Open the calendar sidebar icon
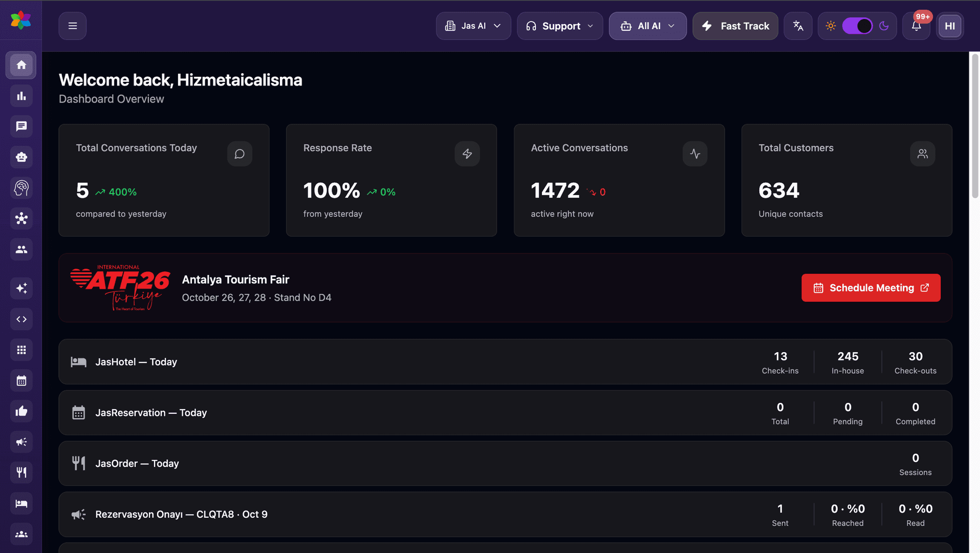The width and height of the screenshot is (980, 553). 21,380
